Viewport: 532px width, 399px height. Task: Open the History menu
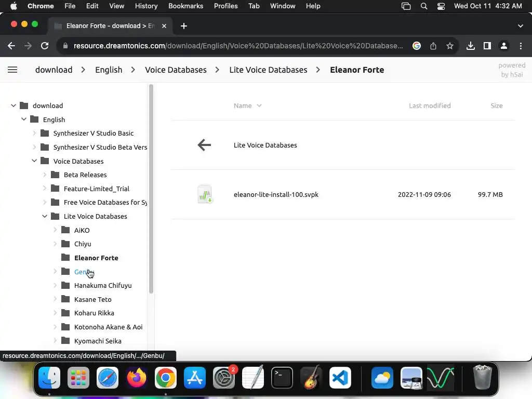coord(146,6)
